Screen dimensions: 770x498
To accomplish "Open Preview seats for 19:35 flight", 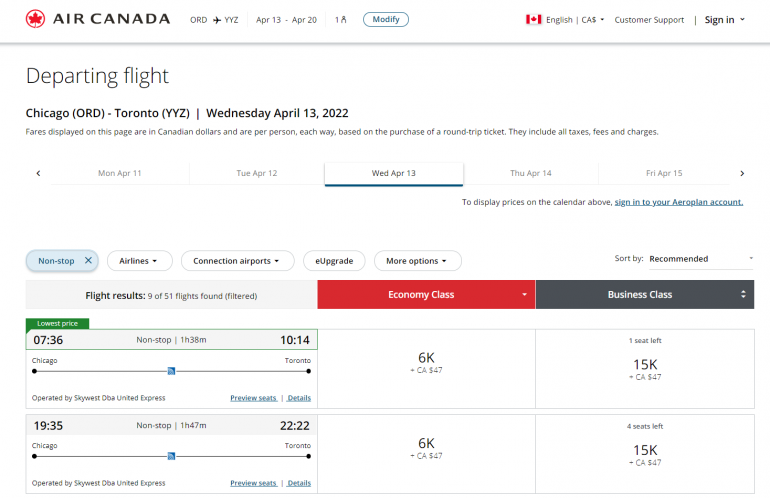I will [x=253, y=483].
